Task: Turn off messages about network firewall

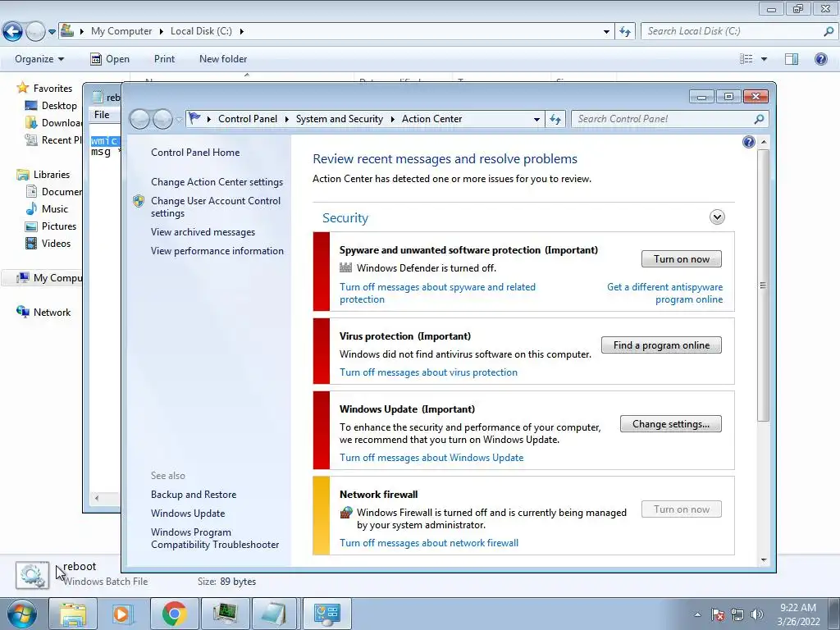Action: [x=428, y=543]
